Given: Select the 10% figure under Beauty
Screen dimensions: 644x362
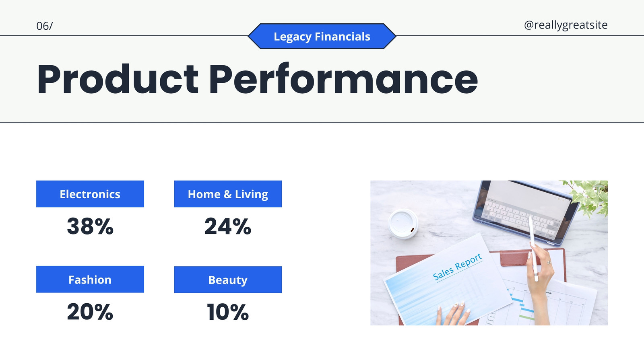Looking at the screenshot, I should (228, 312).
